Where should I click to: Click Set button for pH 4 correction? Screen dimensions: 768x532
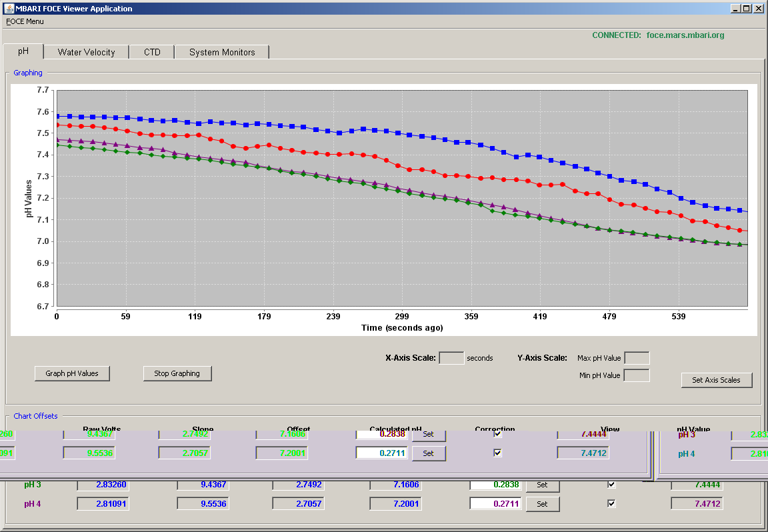(x=542, y=504)
